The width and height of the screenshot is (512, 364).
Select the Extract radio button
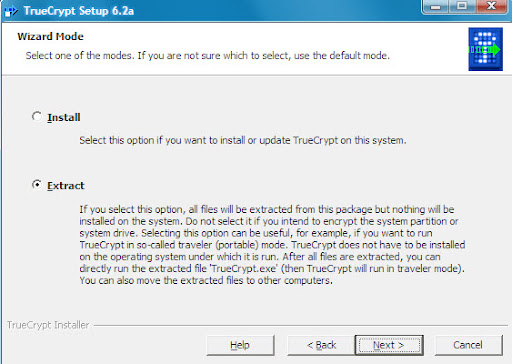(x=37, y=185)
